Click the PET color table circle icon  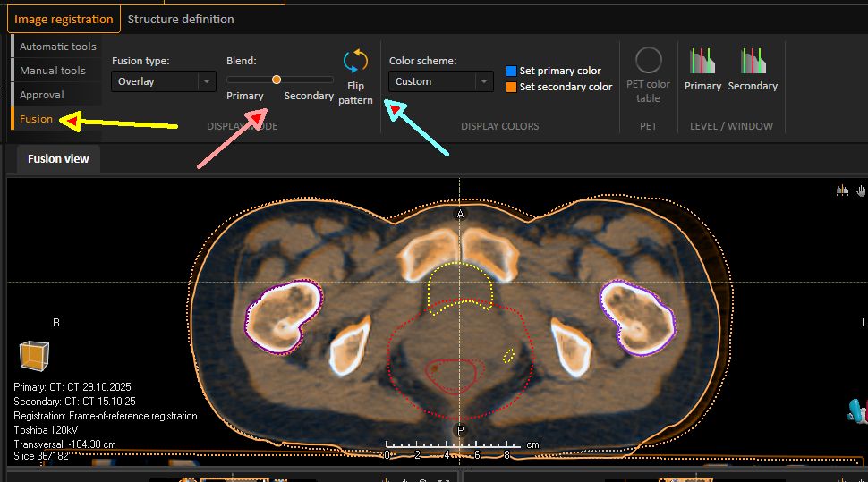click(648, 61)
